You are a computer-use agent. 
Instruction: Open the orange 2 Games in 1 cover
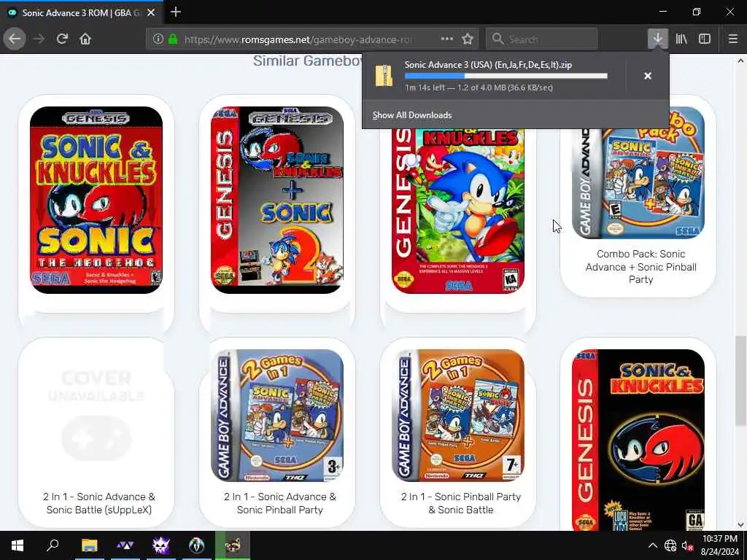pos(458,416)
